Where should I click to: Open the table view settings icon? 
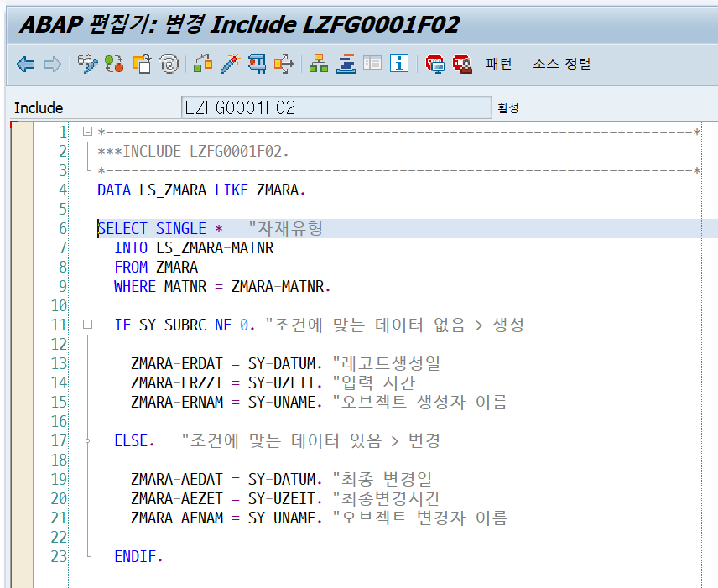point(372,63)
